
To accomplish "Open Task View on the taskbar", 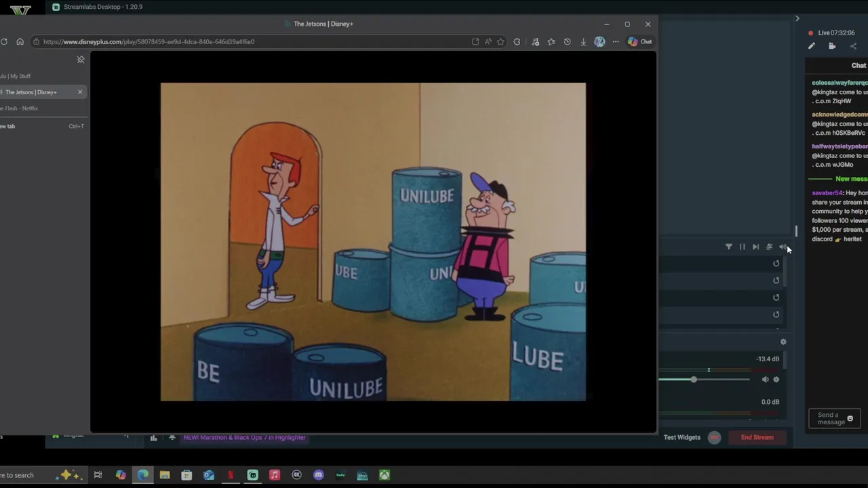I will (x=98, y=475).
